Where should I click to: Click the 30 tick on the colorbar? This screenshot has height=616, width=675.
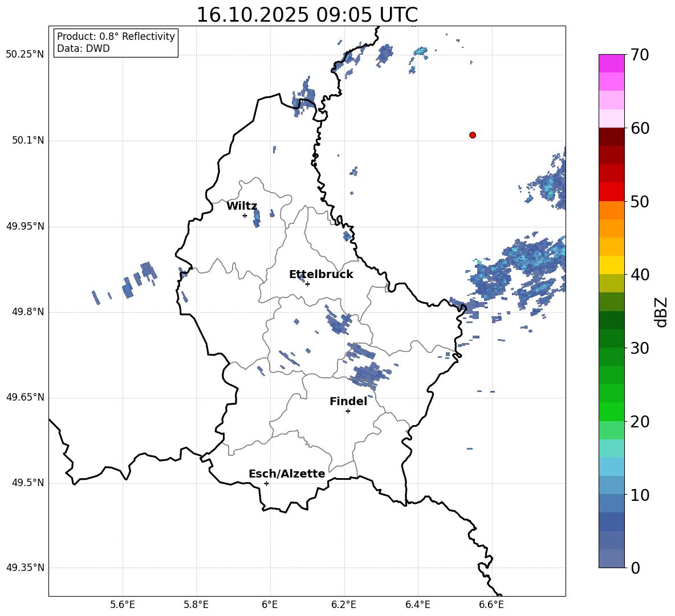tap(640, 348)
